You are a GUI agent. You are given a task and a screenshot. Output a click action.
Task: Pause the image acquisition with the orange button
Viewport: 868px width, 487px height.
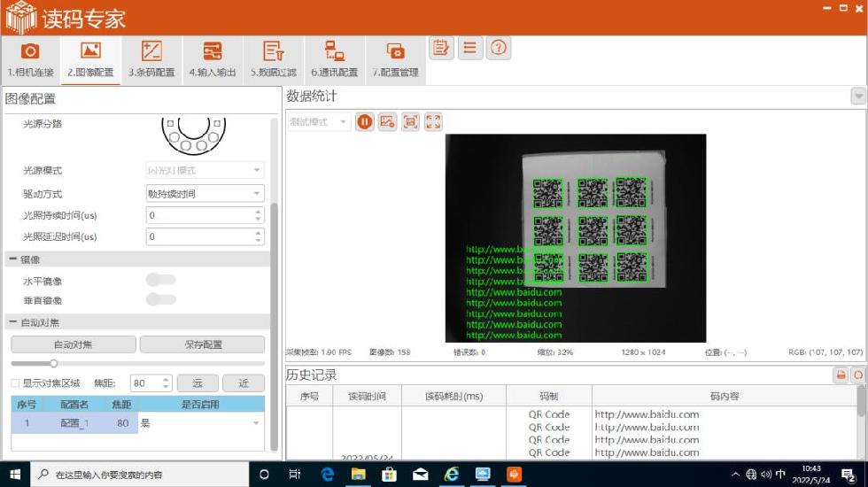point(364,122)
